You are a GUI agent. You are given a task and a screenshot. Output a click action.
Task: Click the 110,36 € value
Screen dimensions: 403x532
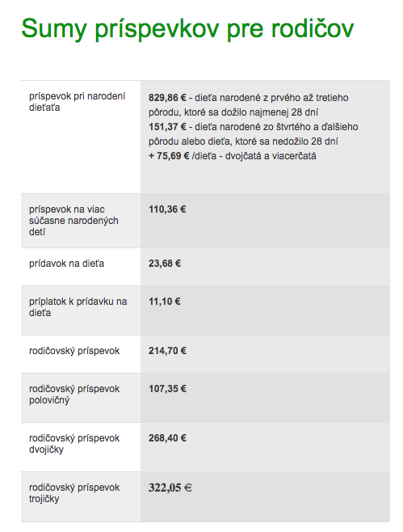pos(167,209)
